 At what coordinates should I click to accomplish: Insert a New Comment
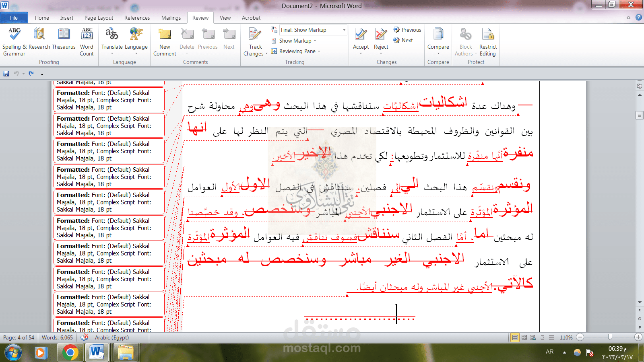(165, 42)
